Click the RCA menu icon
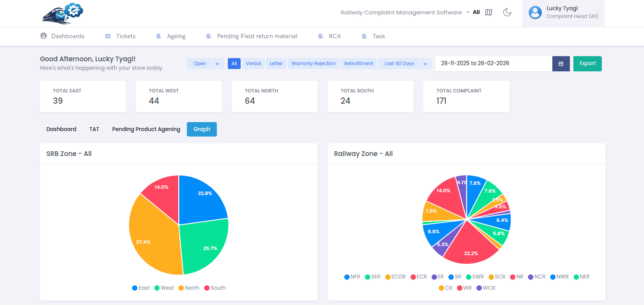 click(321, 36)
